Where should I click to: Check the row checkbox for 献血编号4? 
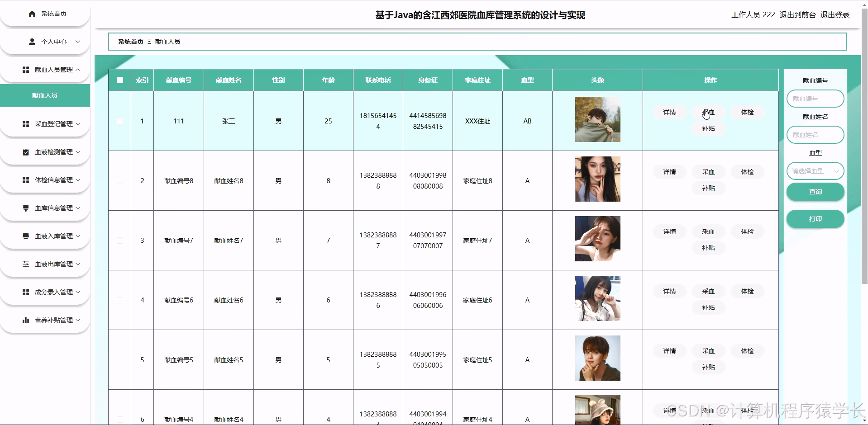[120, 420]
